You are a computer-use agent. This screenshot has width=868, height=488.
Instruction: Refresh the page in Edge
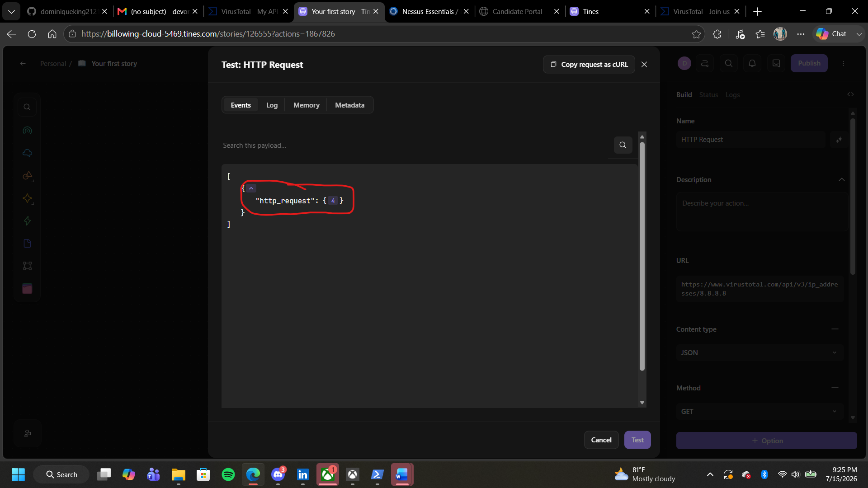32,34
